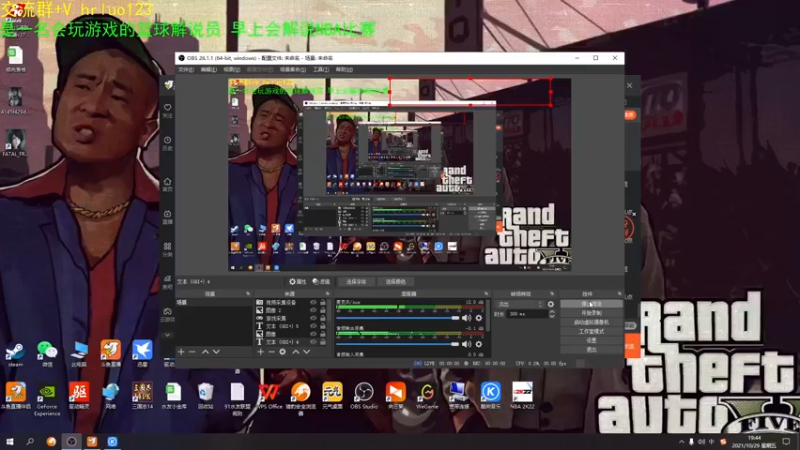Add a new source with plus icon
Viewport: 800px width, 450px height.
261,352
